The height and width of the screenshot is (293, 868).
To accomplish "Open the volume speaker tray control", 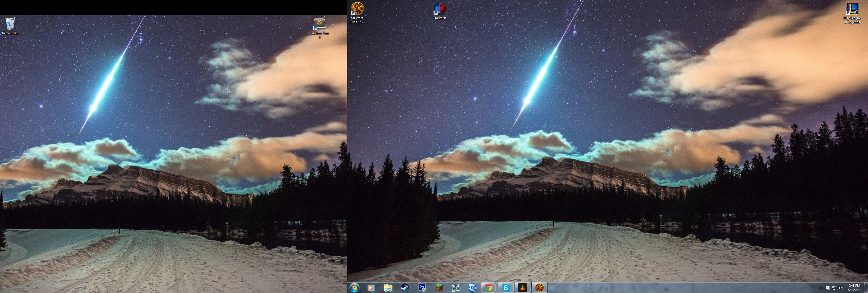I will pos(840,288).
